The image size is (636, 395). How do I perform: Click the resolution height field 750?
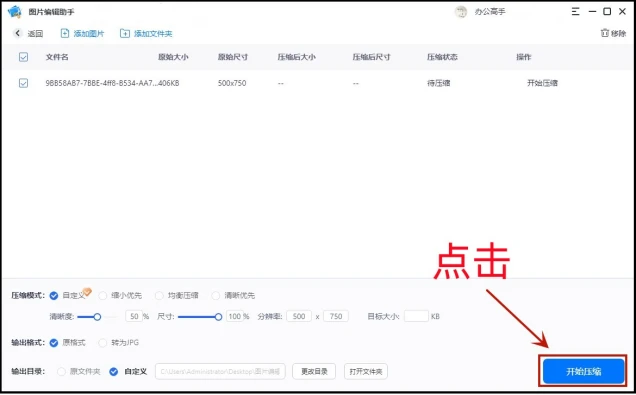pos(336,316)
